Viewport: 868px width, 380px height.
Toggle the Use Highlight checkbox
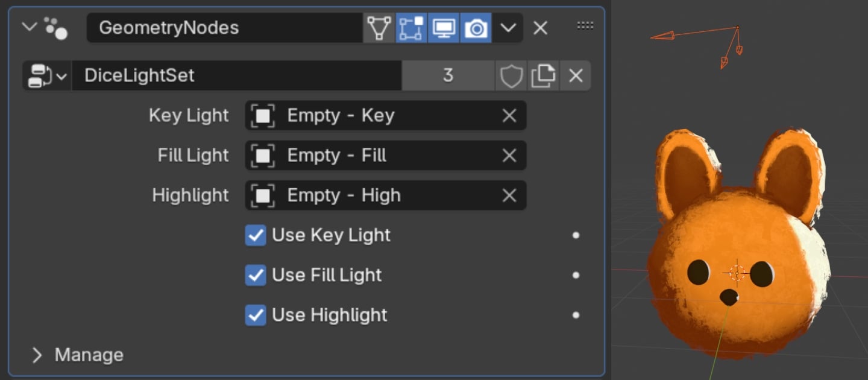256,315
